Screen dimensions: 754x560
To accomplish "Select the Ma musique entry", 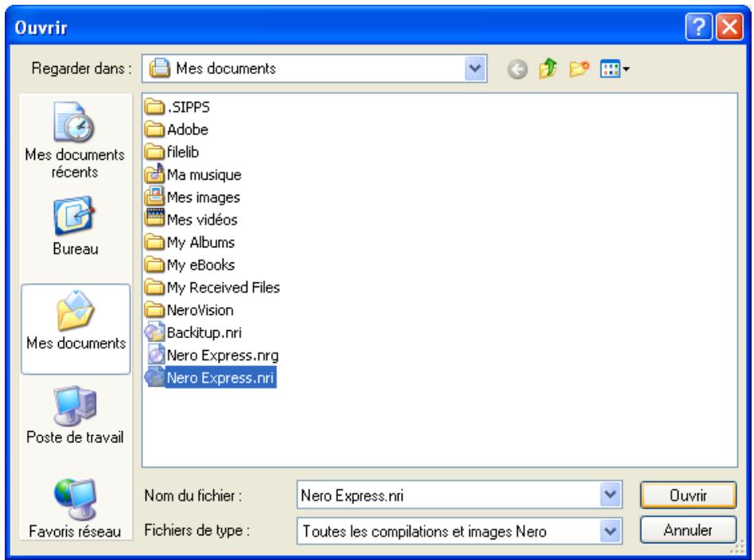I will click(204, 175).
